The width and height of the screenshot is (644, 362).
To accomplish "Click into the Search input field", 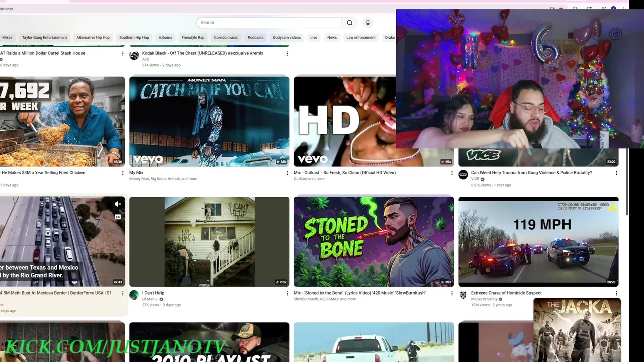I will (x=269, y=23).
